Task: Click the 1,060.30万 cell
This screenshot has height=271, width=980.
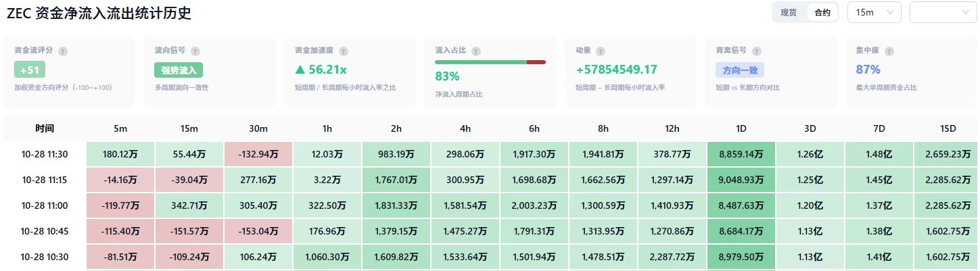Action: click(327, 257)
